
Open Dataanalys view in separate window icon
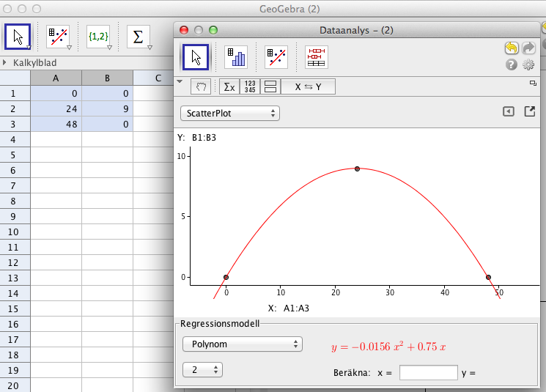coord(533,84)
